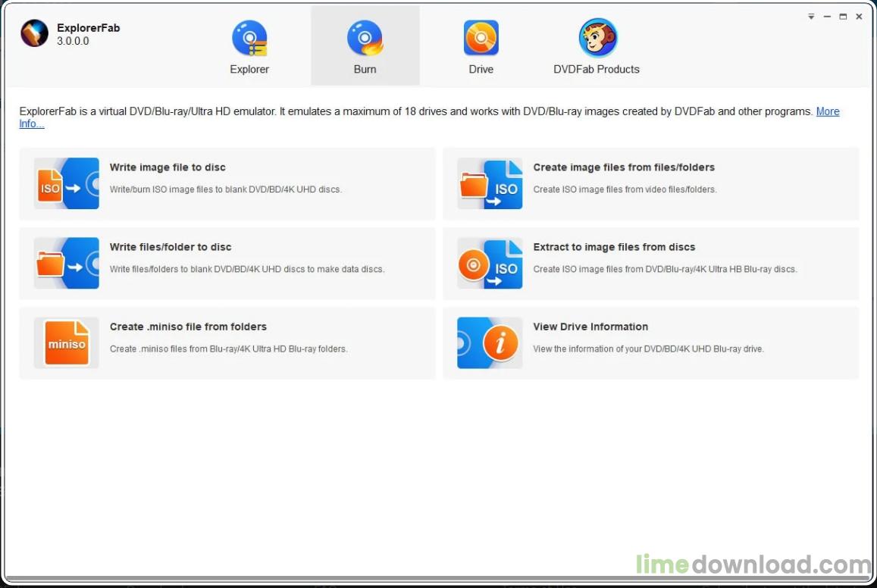Image resolution: width=877 pixels, height=588 pixels.
Task: Switch to the Drive tab label
Action: pos(481,69)
